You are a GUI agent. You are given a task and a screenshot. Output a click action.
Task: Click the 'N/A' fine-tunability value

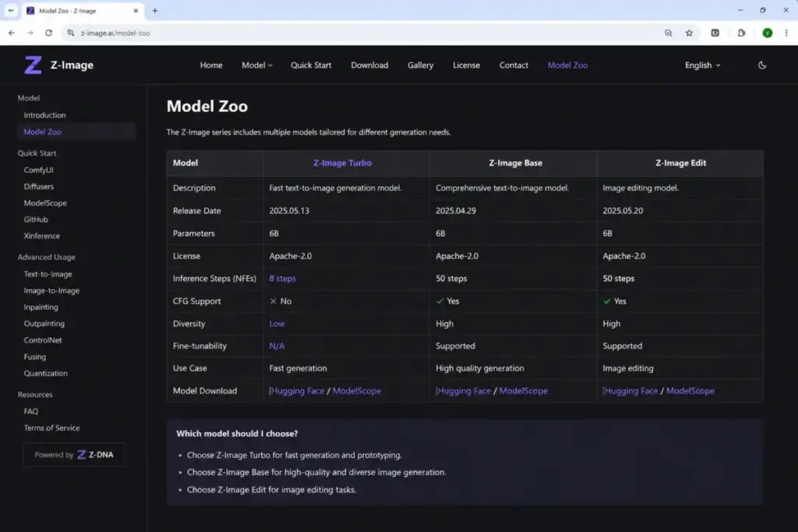click(277, 346)
